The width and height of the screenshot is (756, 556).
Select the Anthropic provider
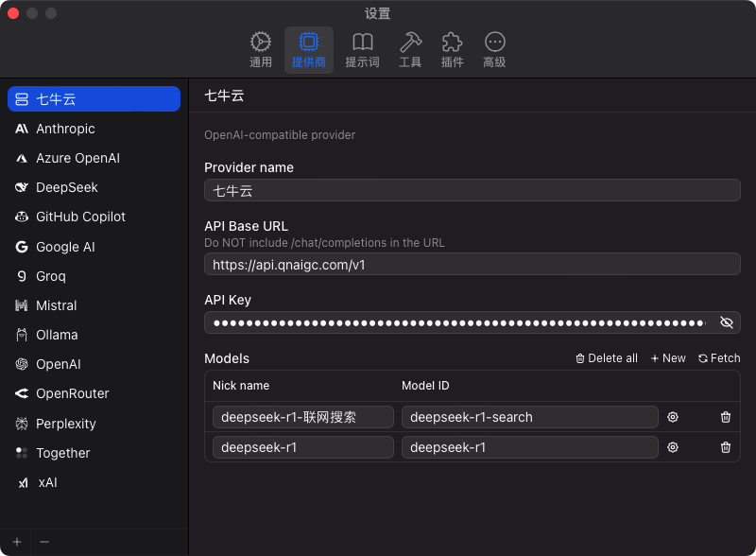[94, 129]
